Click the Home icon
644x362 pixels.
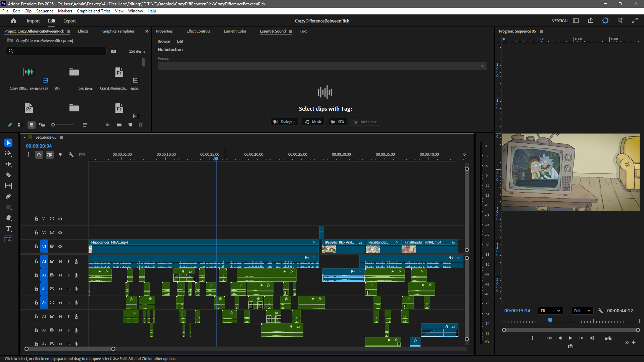(x=13, y=21)
